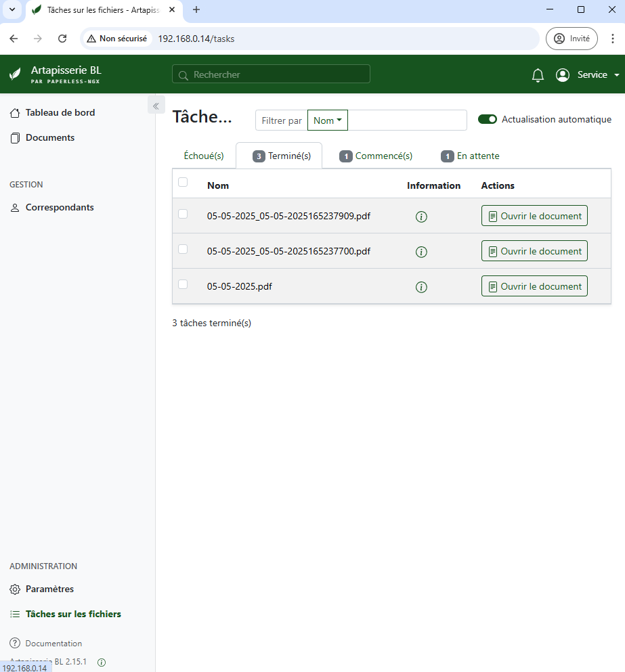Click the Paperless-ngx leaf logo

tap(15, 74)
